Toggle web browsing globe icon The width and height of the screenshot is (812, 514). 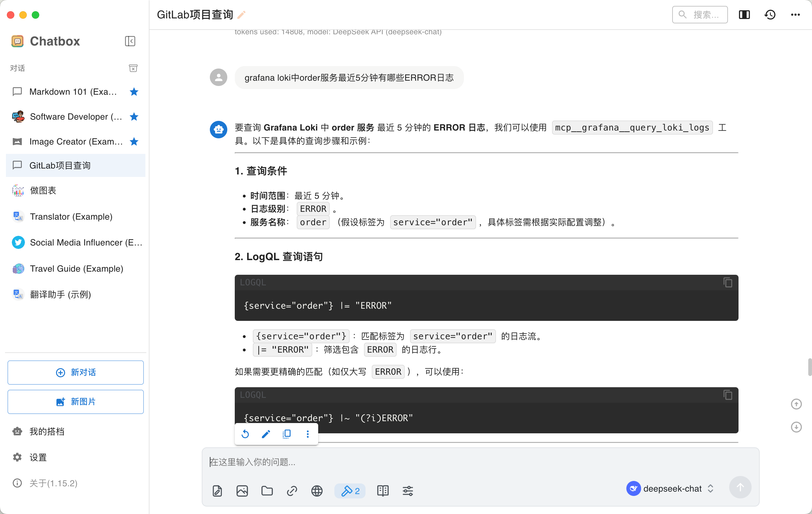[x=317, y=491]
